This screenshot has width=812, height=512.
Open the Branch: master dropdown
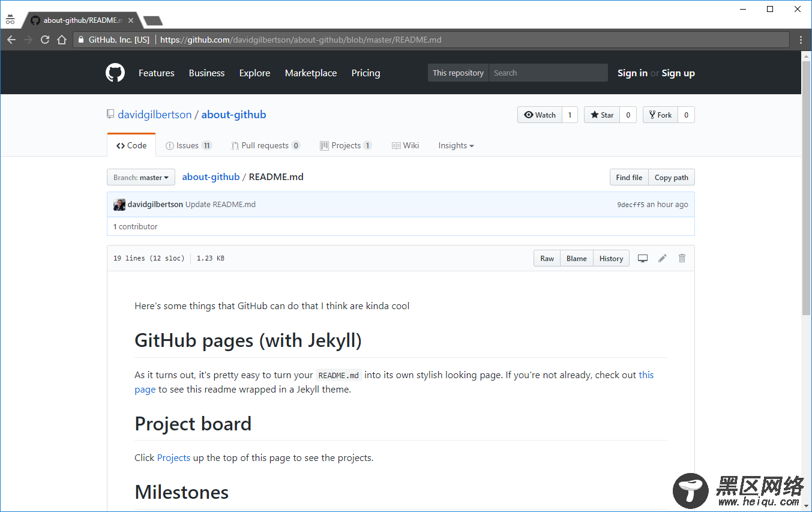(141, 177)
